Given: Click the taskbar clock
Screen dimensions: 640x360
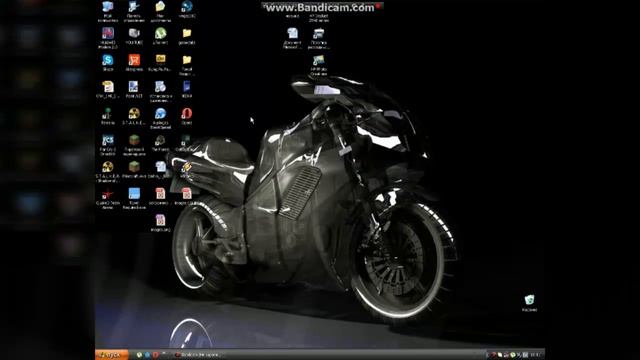Looking at the screenshot, I should (536, 355).
